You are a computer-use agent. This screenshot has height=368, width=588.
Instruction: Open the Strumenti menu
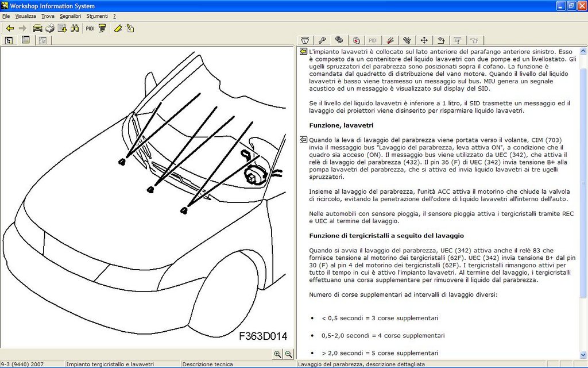tap(96, 16)
